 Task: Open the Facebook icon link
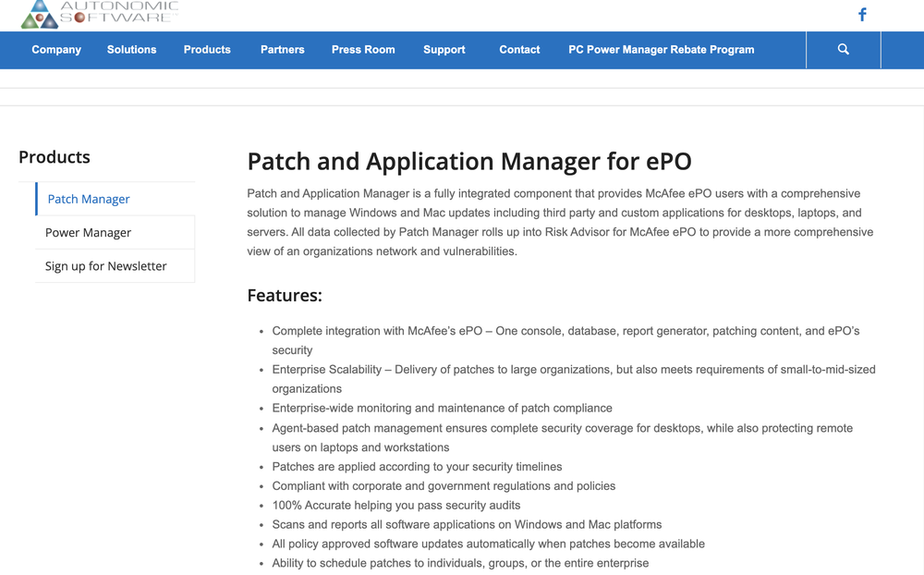pyautogui.click(x=862, y=14)
